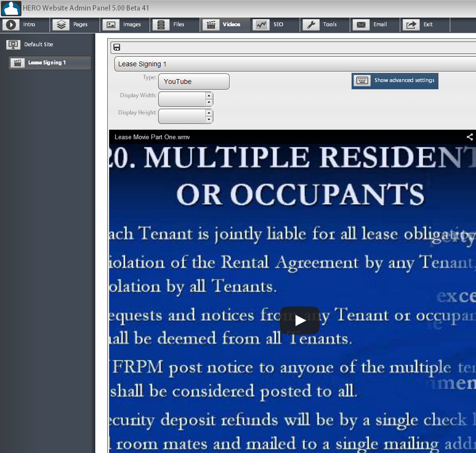This screenshot has width=476, height=453.
Task: Go to the Images section
Action: coord(125,25)
